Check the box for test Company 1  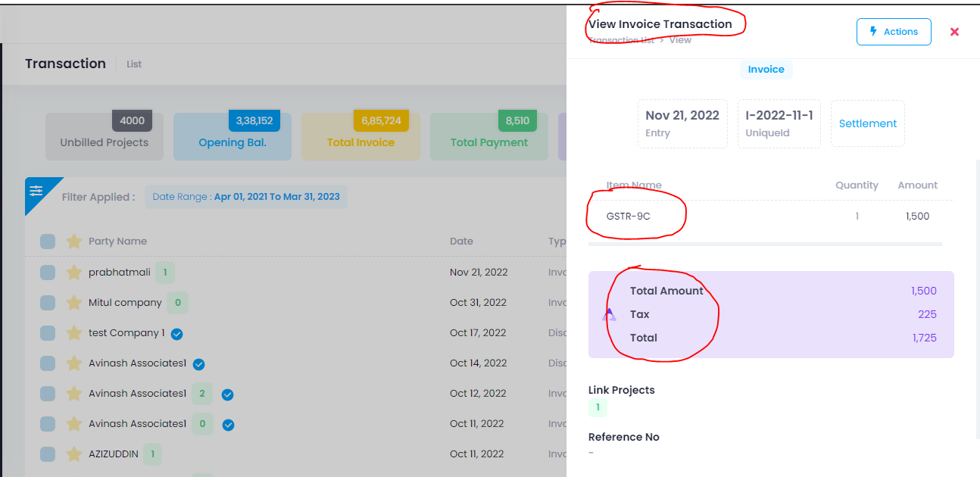click(48, 333)
